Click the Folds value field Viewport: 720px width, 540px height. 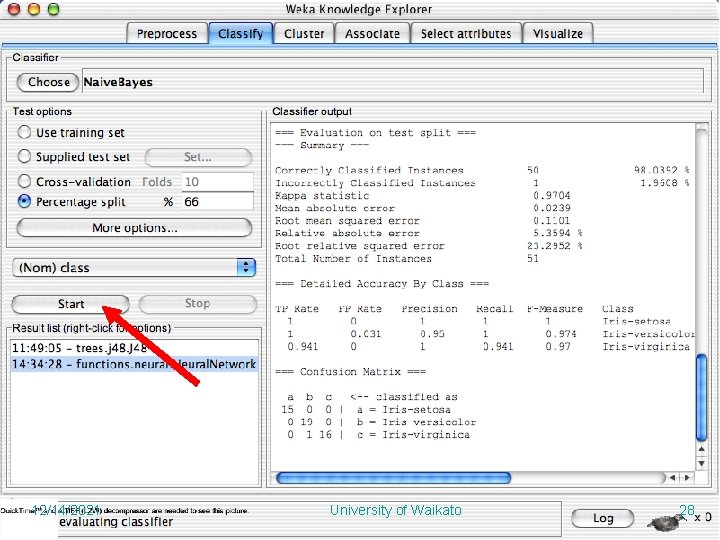218,182
